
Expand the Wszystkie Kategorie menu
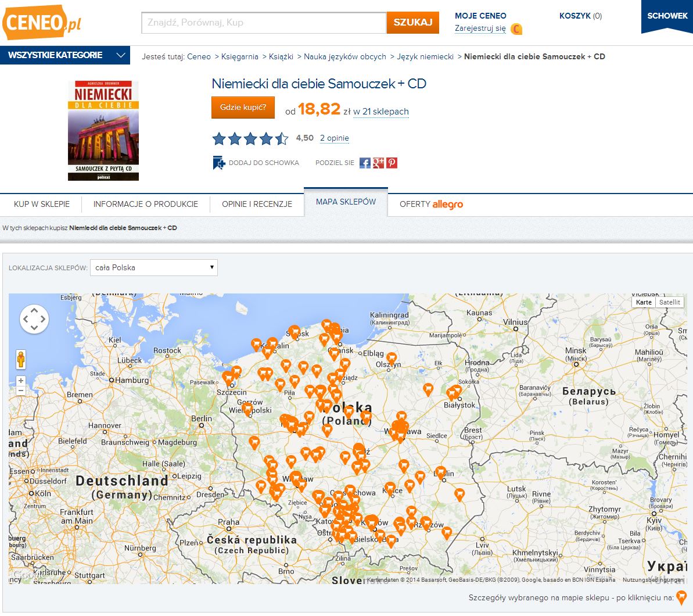pyautogui.click(x=66, y=55)
